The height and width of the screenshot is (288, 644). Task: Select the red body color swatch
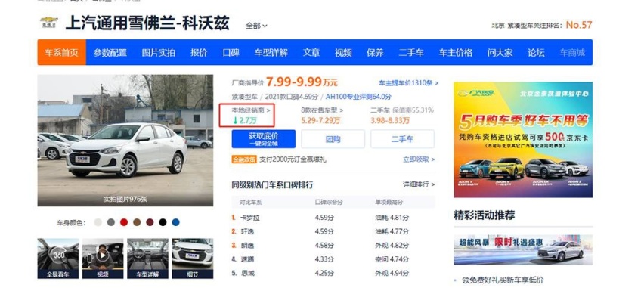click(x=124, y=222)
